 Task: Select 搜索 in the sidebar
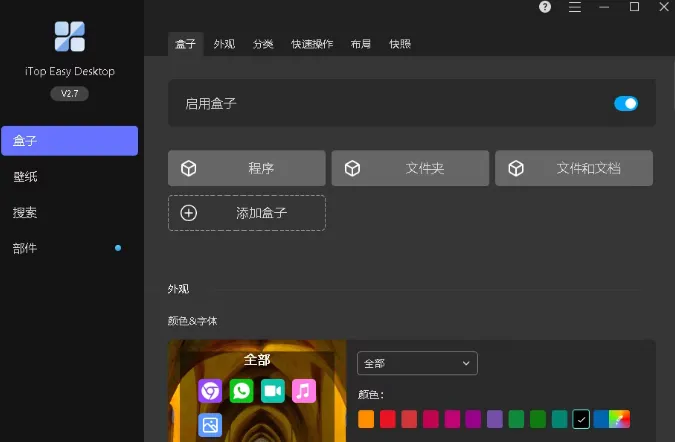coord(70,212)
